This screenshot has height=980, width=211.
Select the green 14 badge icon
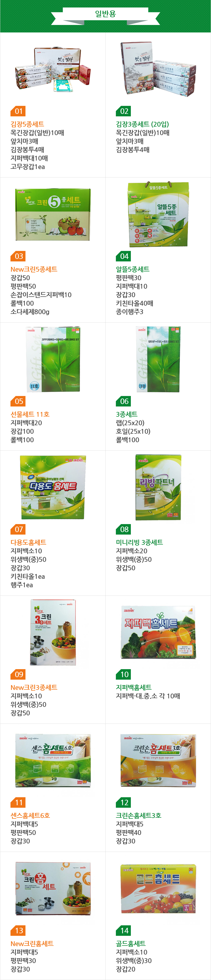(x=123, y=931)
